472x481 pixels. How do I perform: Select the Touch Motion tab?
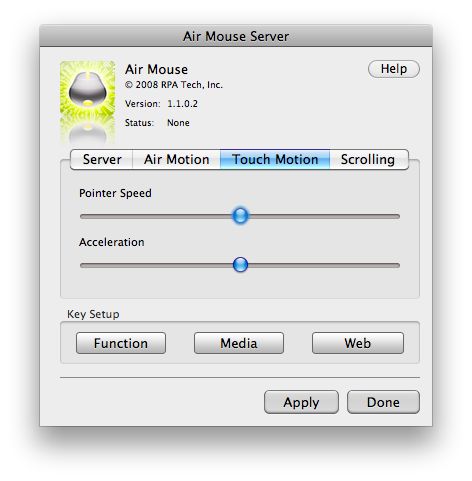click(275, 160)
